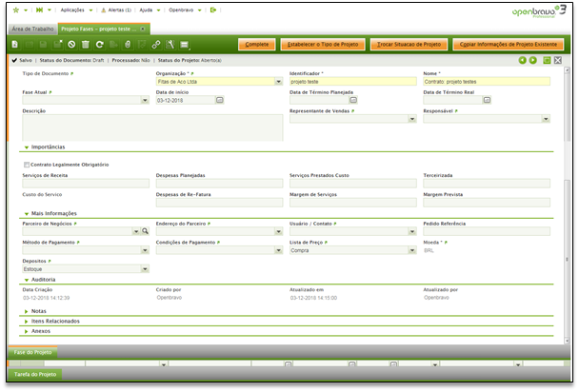Switch to Área de Trabalho tab
The width and height of the screenshot is (579, 392).
(30, 29)
